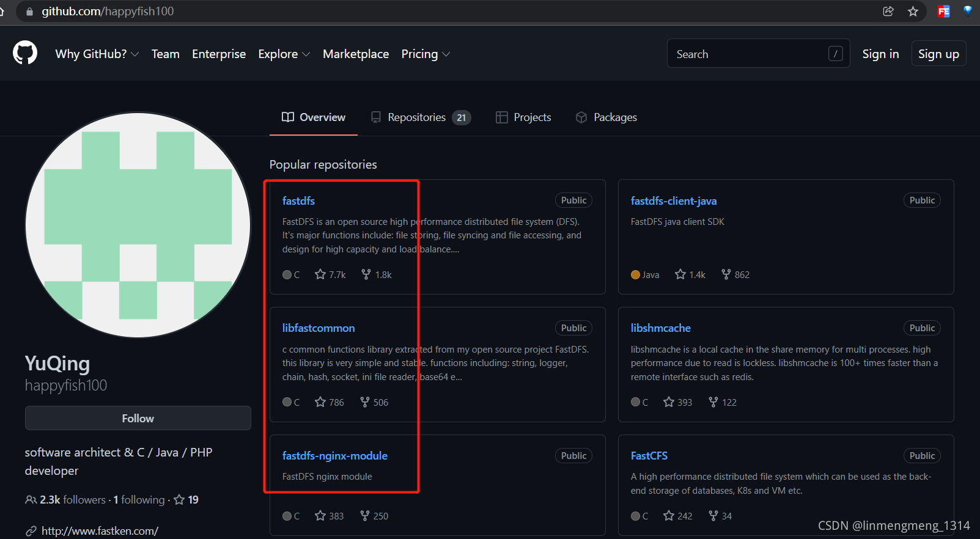Viewport: 980px width, 539px height.
Task: Open the FastCFS repository
Action: [649, 456]
